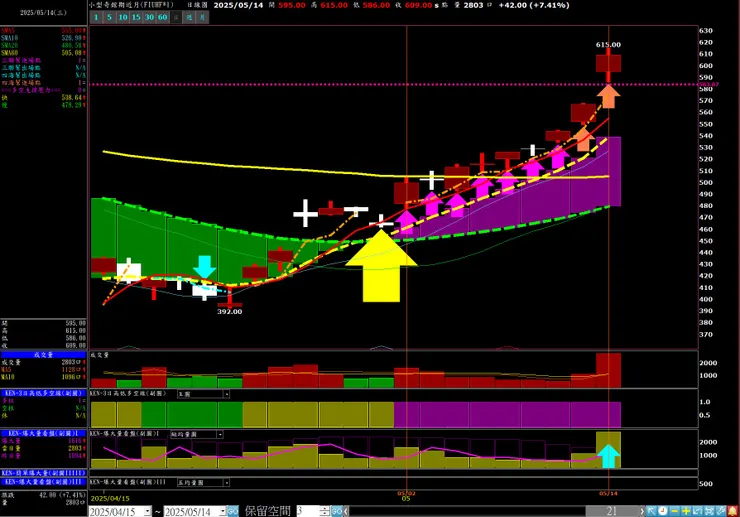Click the 2025/05/14(三) date label top-left
The image size is (740, 517).
43,13
